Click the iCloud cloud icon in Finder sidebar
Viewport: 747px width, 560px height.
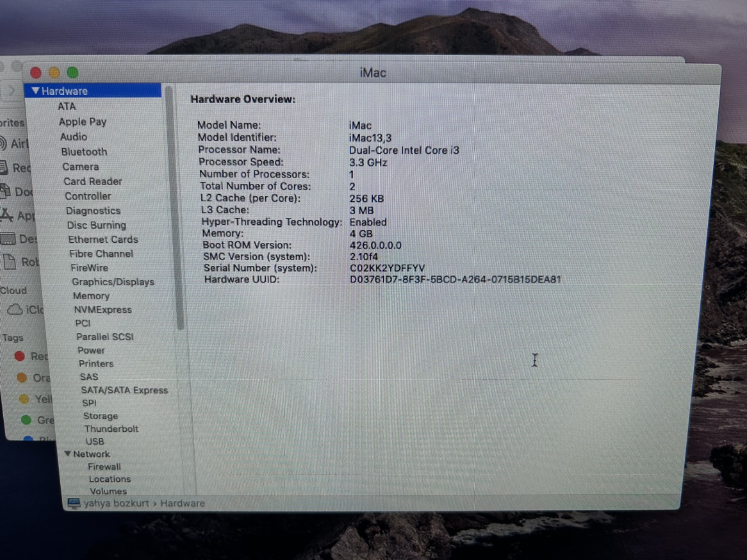[x=15, y=309]
